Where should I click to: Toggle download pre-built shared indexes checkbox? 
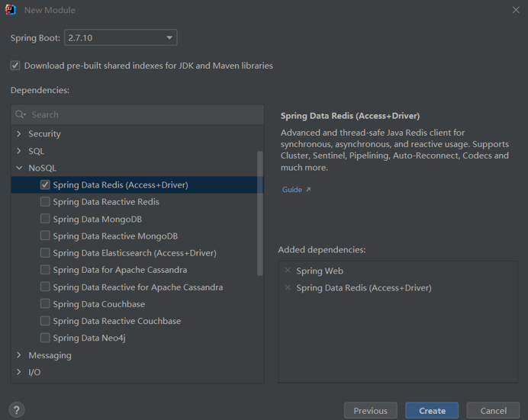point(15,66)
